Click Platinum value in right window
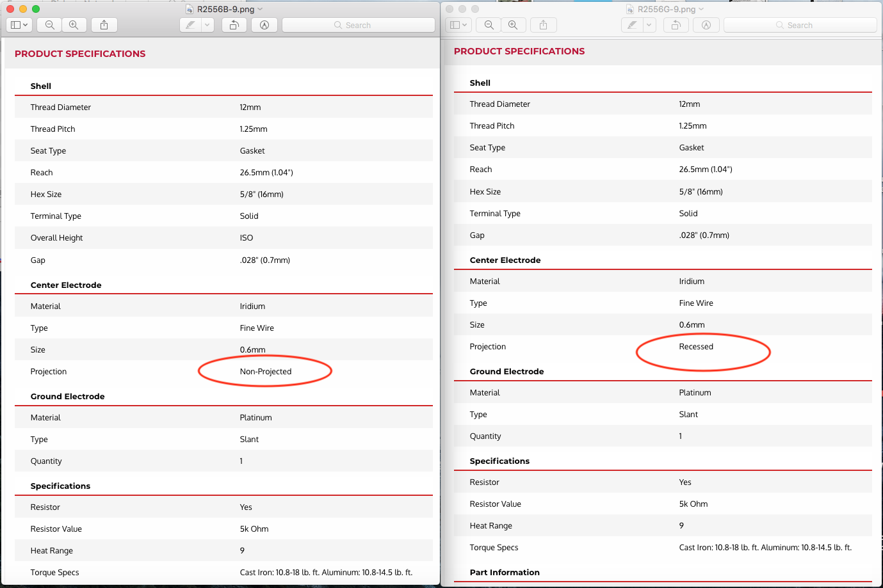The height and width of the screenshot is (588, 883). (695, 393)
